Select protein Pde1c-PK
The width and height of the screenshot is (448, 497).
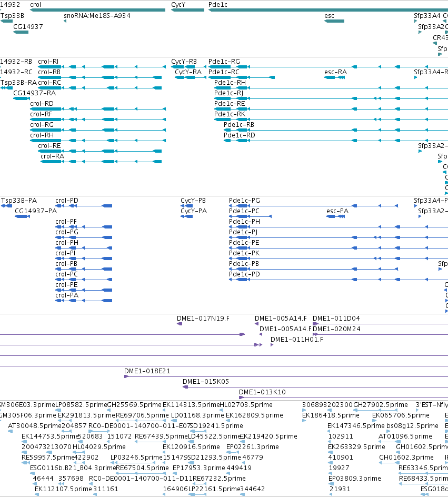point(339,259)
